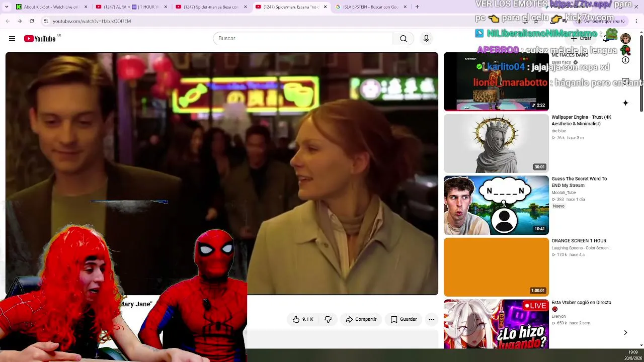644x362 pixels.
Task: Open the Guess The Secret Word thumbnail
Action: 496,205
